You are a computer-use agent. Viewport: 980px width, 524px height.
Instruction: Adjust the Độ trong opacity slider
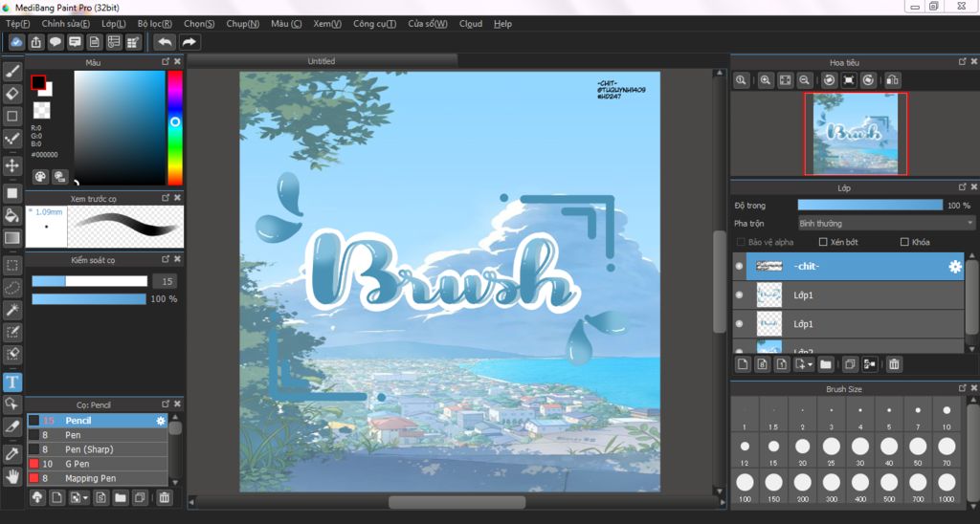870,205
